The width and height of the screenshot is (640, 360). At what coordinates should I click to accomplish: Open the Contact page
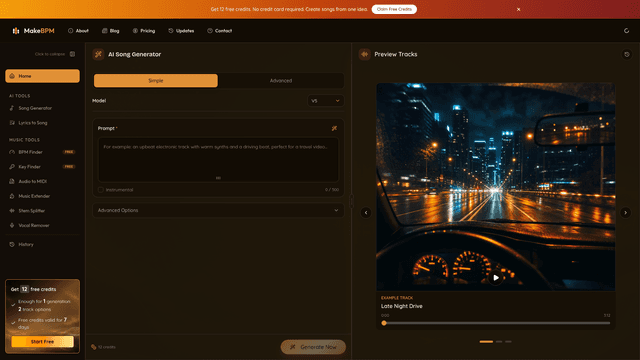click(220, 31)
